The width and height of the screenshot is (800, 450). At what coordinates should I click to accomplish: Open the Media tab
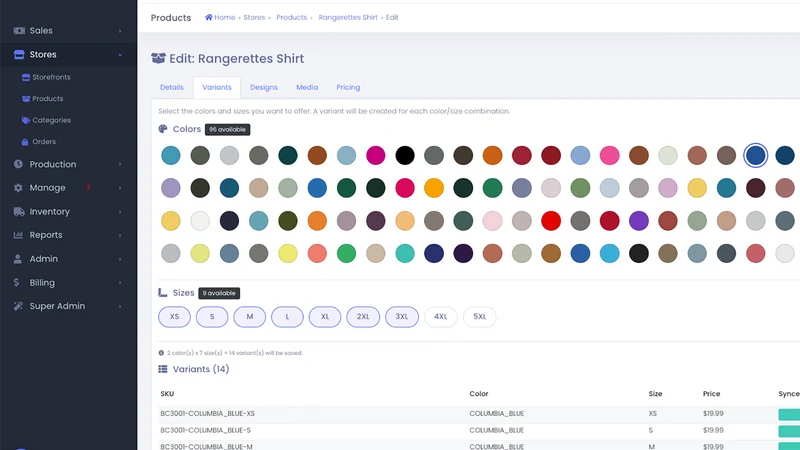(x=307, y=87)
